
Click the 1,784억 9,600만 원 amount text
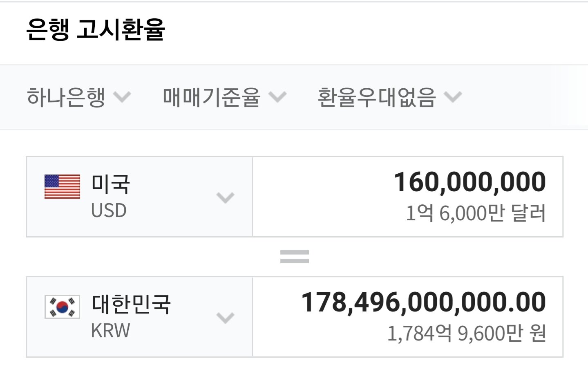point(466,334)
